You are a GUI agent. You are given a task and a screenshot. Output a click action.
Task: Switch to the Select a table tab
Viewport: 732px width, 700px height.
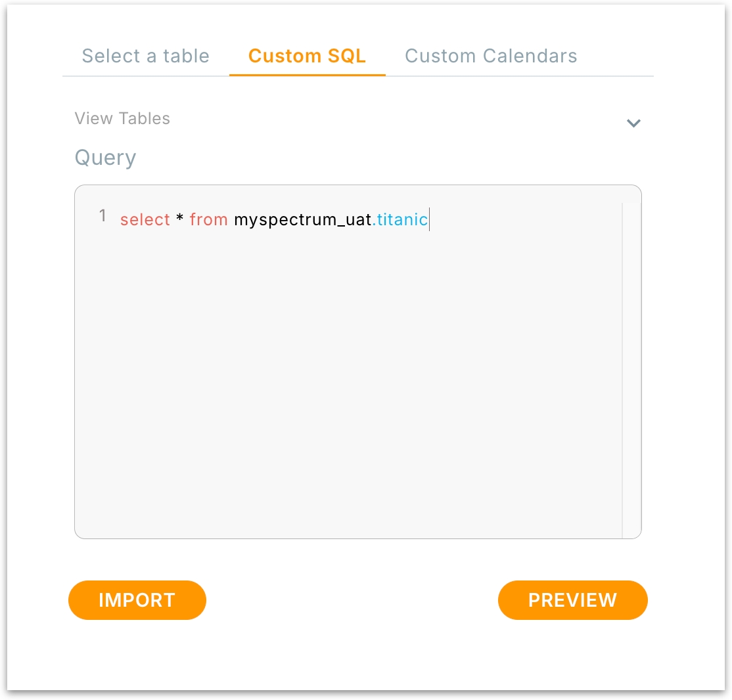tap(145, 56)
